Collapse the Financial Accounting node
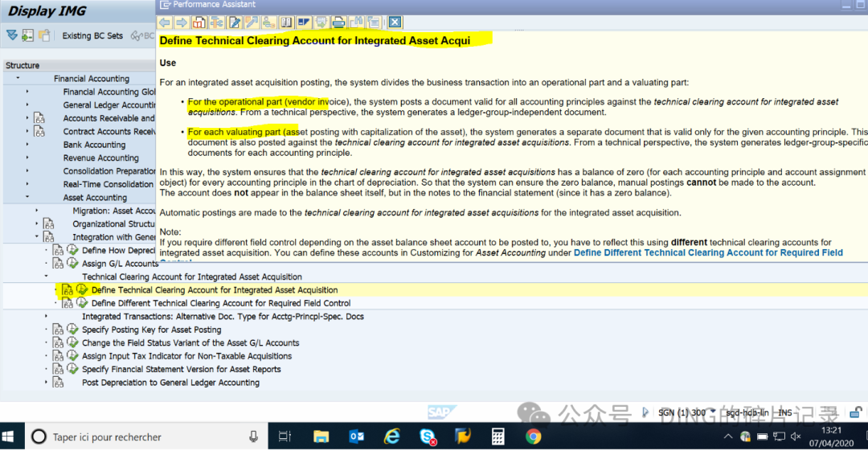Screen dimensions: 868x451 coord(18,78)
